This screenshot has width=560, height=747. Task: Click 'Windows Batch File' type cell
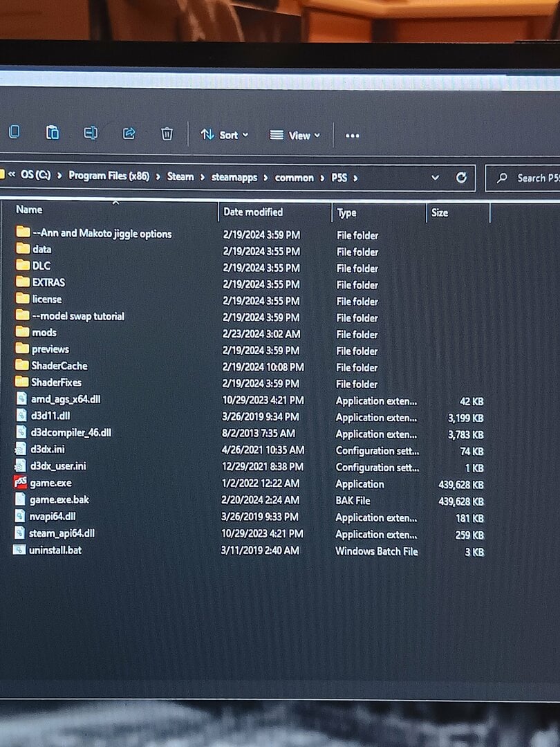tap(377, 551)
